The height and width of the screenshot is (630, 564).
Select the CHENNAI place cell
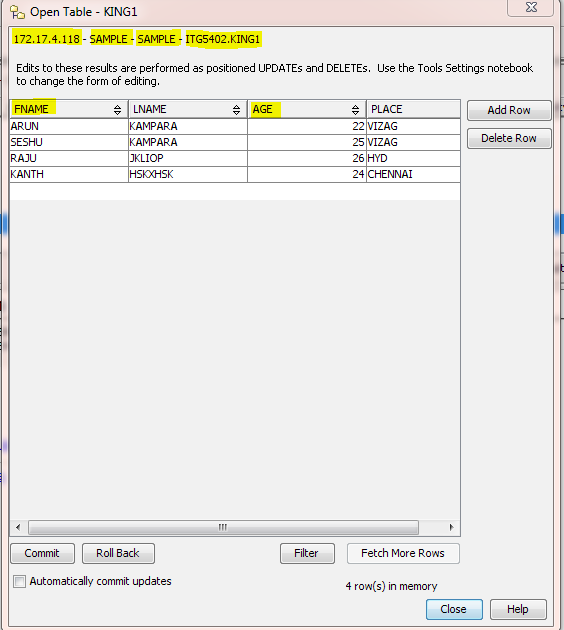[413, 174]
